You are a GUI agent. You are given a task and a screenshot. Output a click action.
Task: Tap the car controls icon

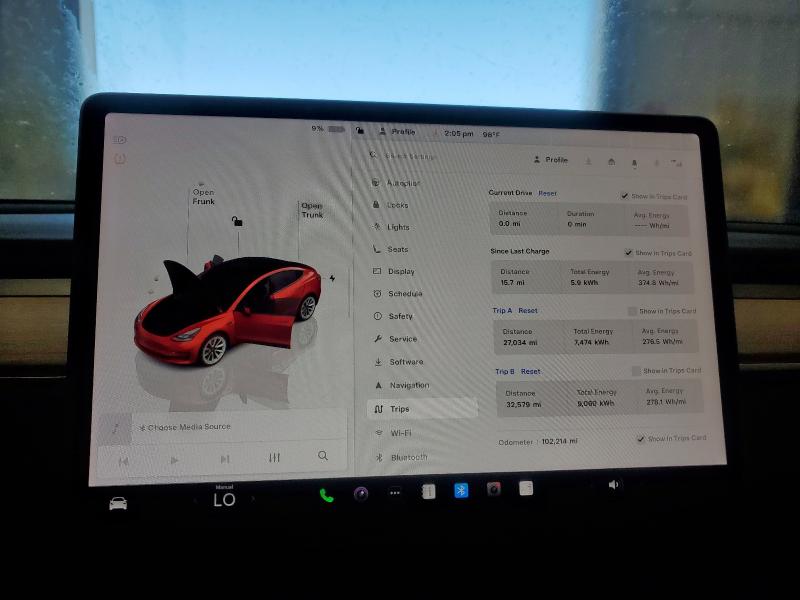tap(118, 503)
